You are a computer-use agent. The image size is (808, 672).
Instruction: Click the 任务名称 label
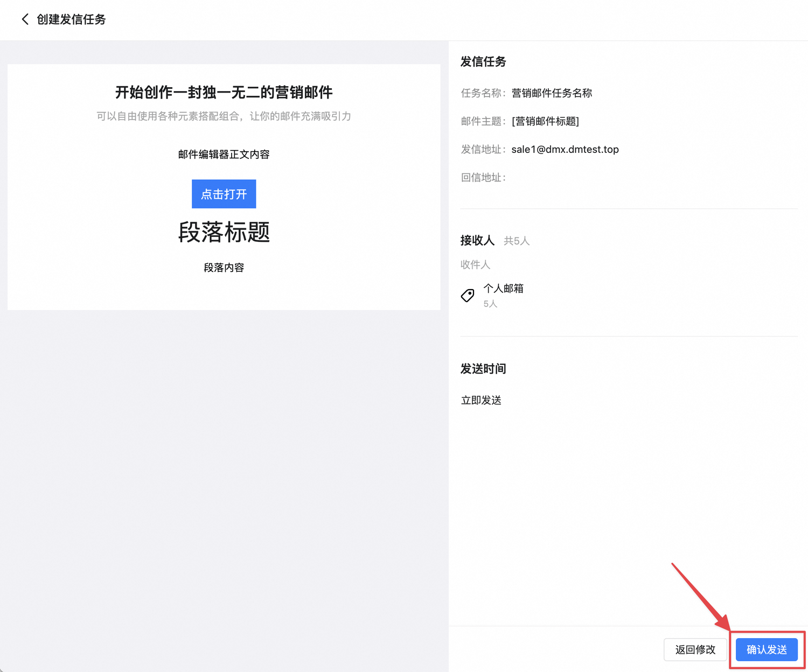[x=483, y=93]
